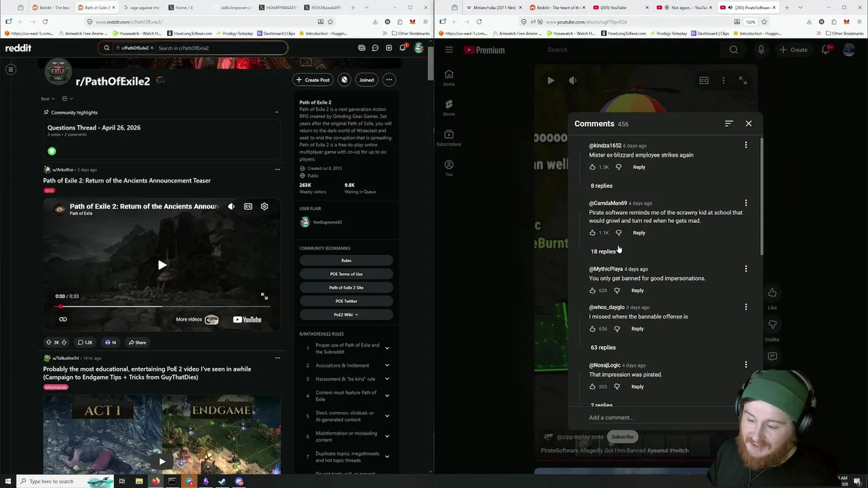This screenshot has width=868, height=488.
Task: Upvote the Return of the Ancients post
Action: click(48, 342)
